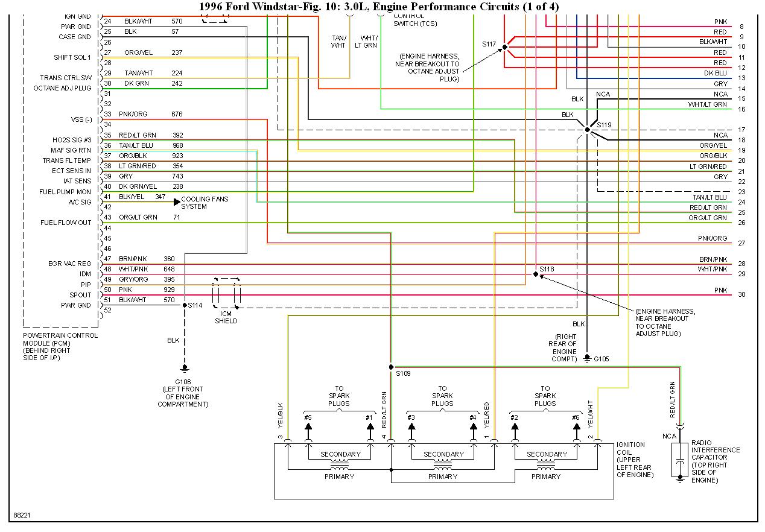Viewport: 765px width, 532px height.
Task: Click connector number 30 at right edge
Action: (x=741, y=294)
